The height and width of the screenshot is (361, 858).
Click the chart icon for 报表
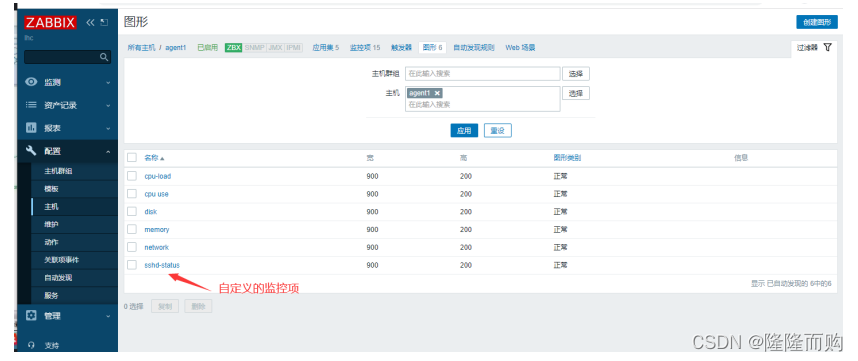click(x=32, y=128)
